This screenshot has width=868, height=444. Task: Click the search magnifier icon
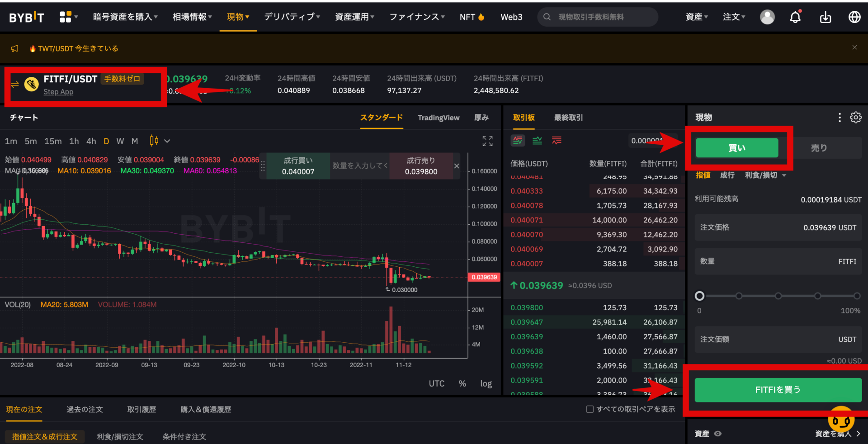[x=547, y=17]
